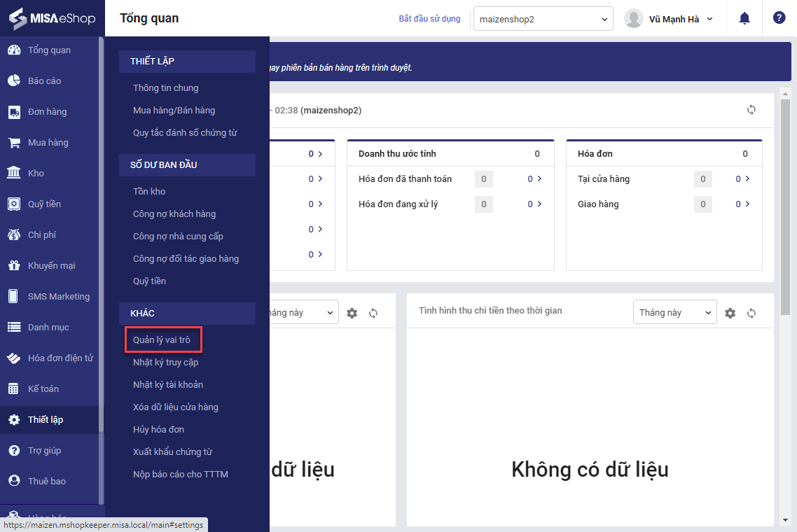Viewport: 797px width, 532px height.
Task: Open Tháng này dropdown for thu chi chart
Action: pyautogui.click(x=674, y=312)
